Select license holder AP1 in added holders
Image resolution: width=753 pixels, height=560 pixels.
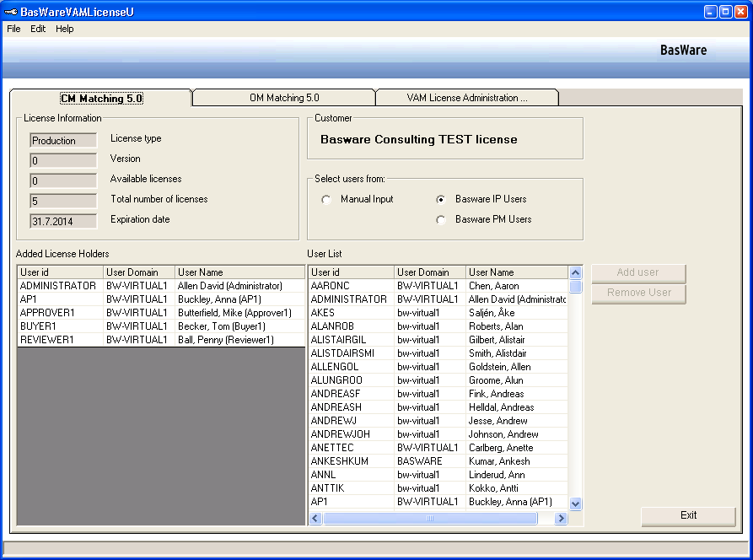tap(161, 299)
